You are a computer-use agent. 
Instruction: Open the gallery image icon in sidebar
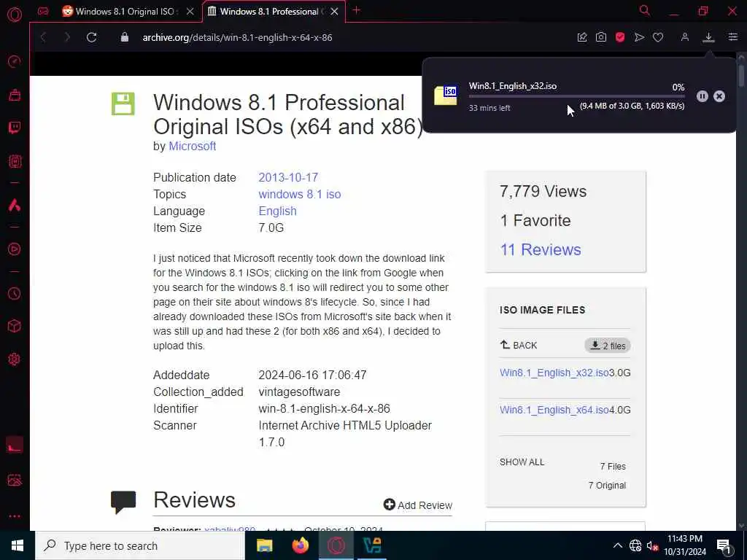(15, 480)
